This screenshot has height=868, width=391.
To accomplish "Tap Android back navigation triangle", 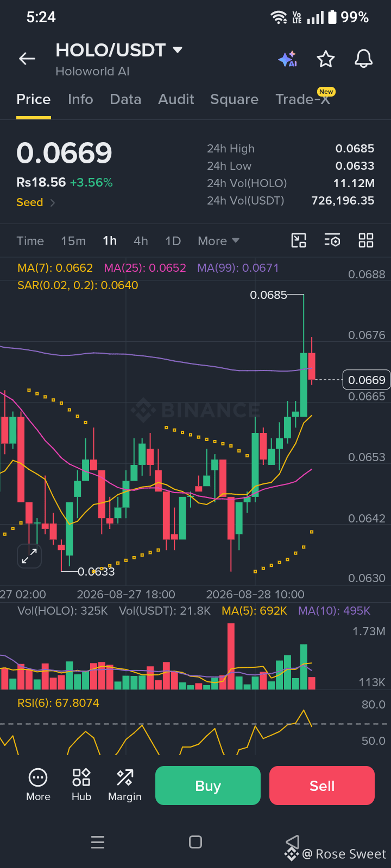I will point(293,841).
